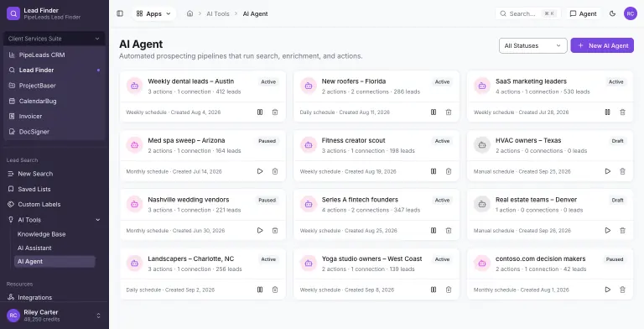
Task: Delete the Landscapers – Charlotte, NC agent
Action: 275,290
